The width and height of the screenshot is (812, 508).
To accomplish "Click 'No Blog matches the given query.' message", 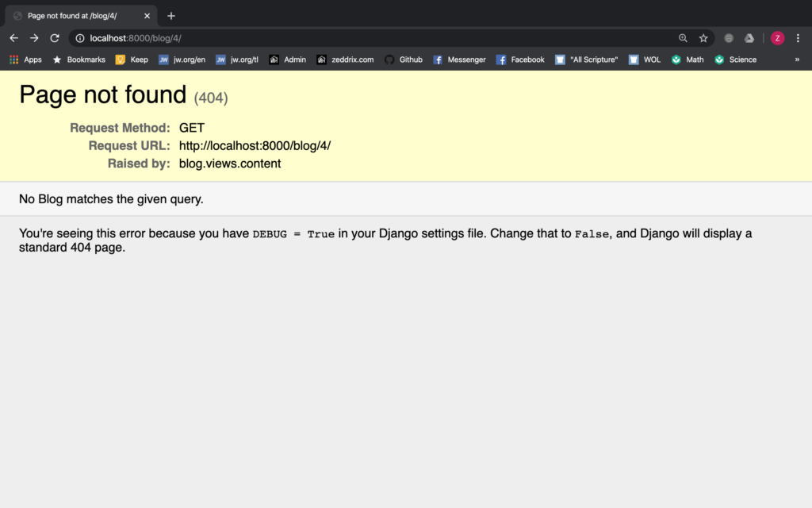I will pos(111,199).
